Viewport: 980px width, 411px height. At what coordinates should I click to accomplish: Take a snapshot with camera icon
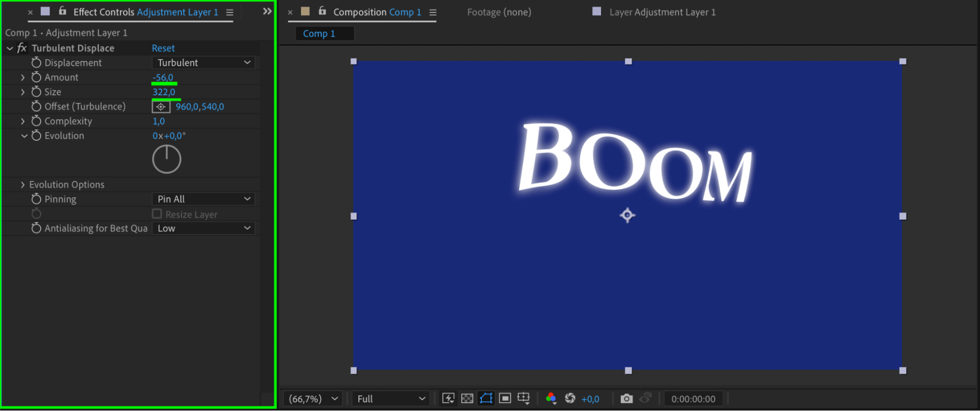[x=626, y=398]
